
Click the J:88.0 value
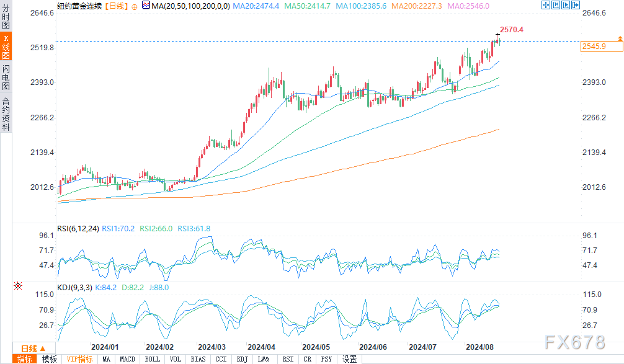coord(159,288)
